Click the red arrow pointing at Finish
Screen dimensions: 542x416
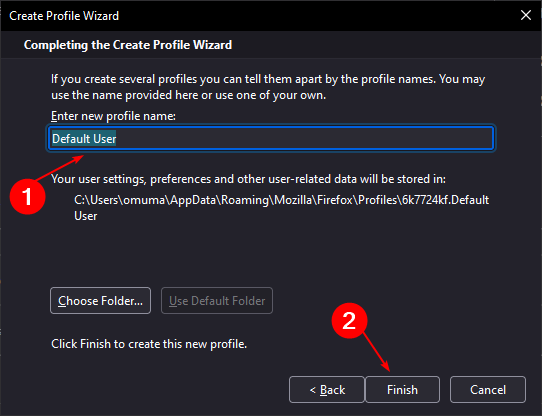coord(377,352)
